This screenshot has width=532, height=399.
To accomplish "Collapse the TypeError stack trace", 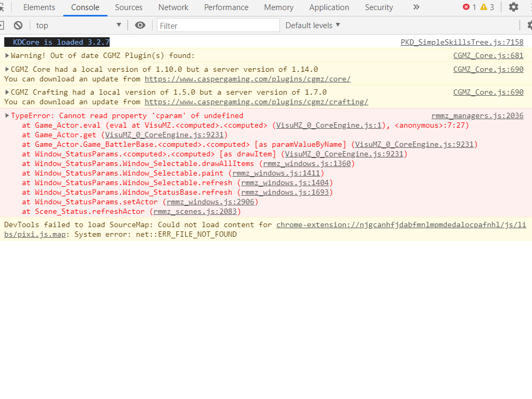I will [x=7, y=115].
